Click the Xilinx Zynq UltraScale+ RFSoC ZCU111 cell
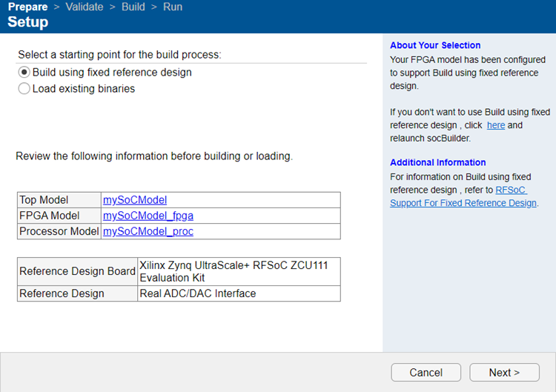The image size is (556, 392). [x=239, y=271]
